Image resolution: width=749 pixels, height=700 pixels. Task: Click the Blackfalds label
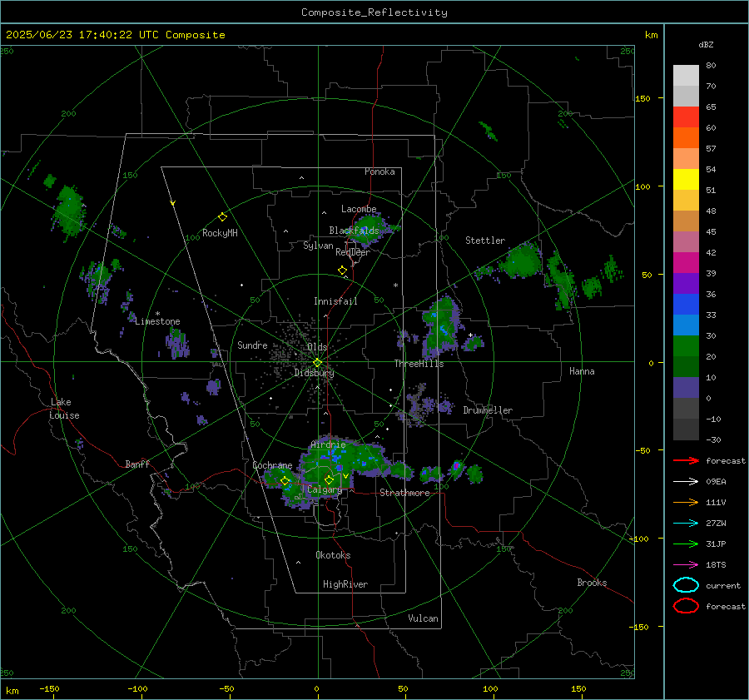[x=354, y=231]
